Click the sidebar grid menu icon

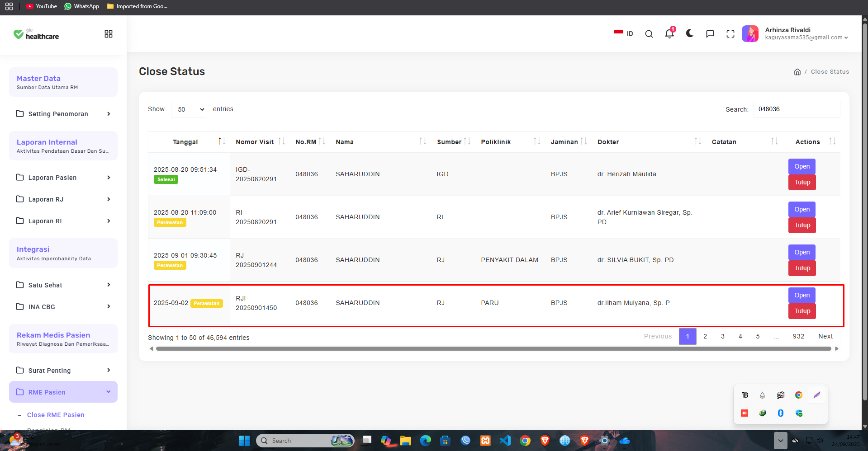pyautogui.click(x=109, y=34)
